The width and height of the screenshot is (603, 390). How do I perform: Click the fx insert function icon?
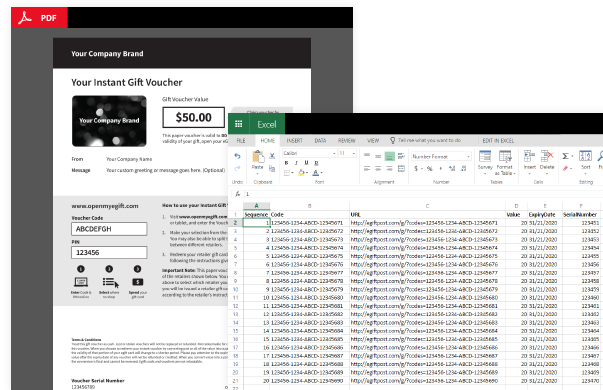click(238, 194)
